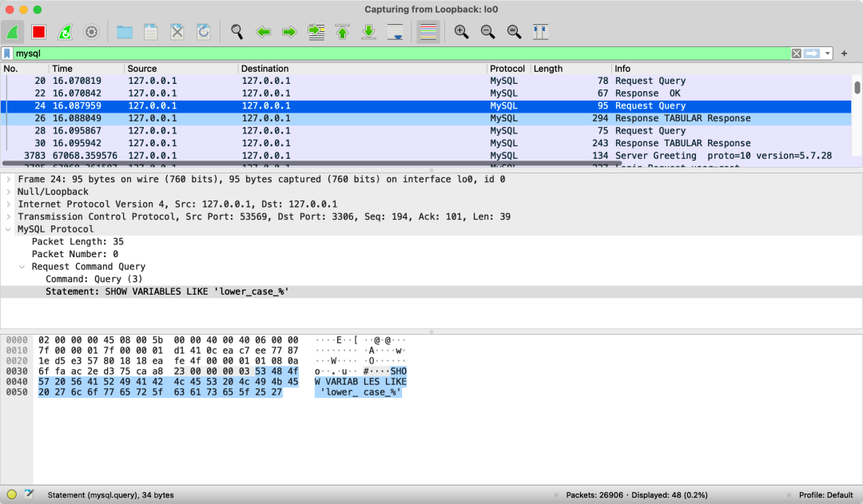Select packet 30 TABULAR Response row
The image size is (863, 504).
click(x=426, y=143)
